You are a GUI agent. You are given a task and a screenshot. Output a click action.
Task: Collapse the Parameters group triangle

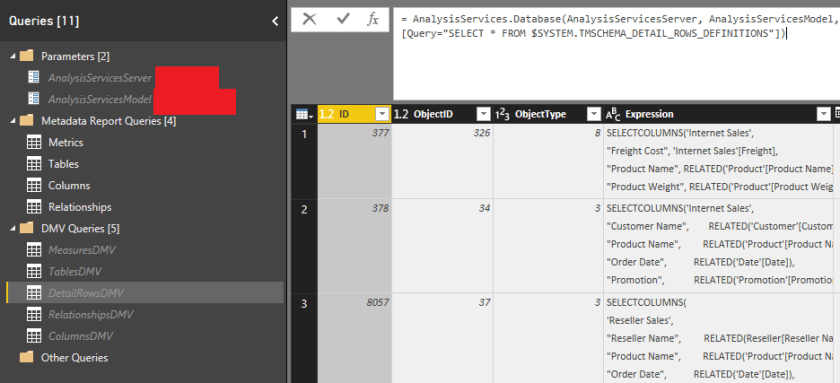(12, 56)
